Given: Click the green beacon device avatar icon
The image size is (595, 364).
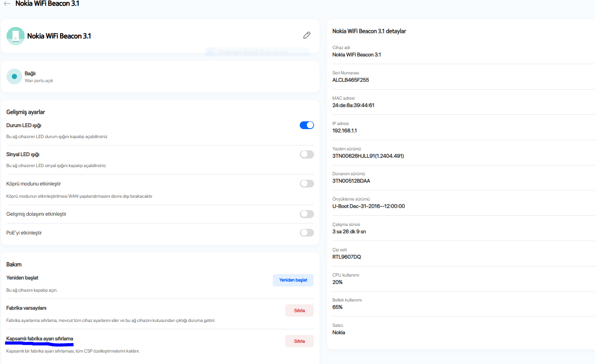Looking at the screenshot, I should coord(16,36).
